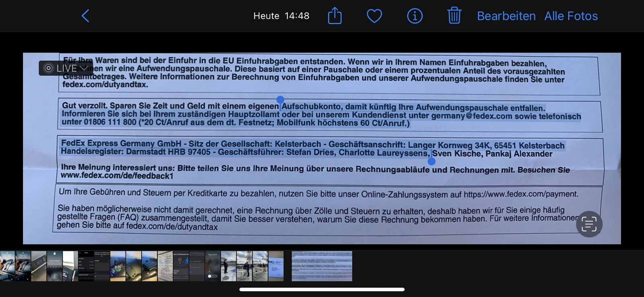Go back using the left chevron
Image resolution: width=644 pixels, height=297 pixels.
(x=85, y=16)
